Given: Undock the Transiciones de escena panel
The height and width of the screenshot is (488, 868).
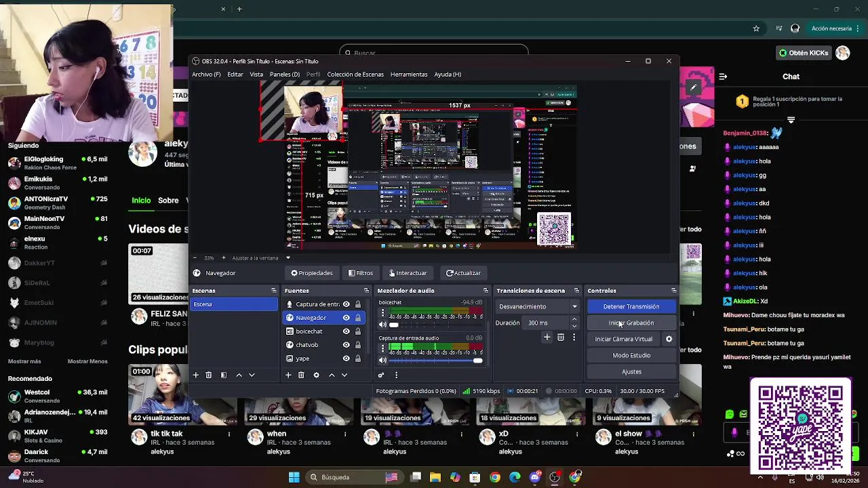Looking at the screenshot, I should point(576,291).
